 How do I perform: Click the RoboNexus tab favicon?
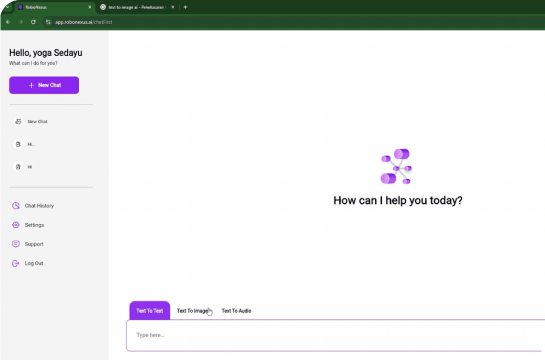(x=20, y=7)
